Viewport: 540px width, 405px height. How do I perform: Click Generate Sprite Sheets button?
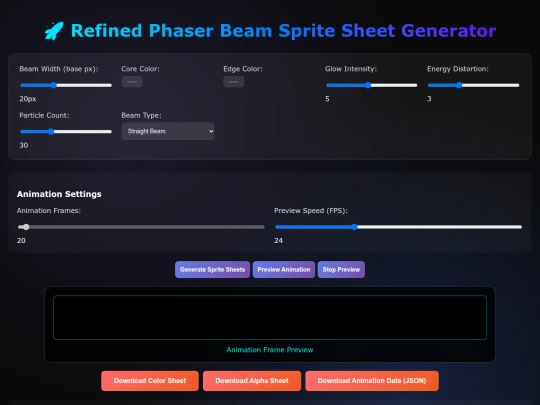(x=212, y=270)
